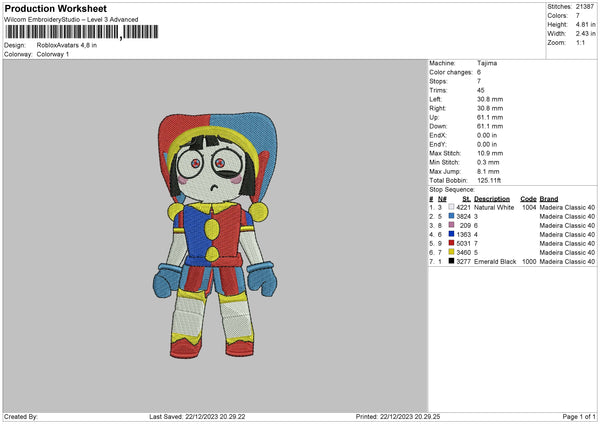Select Emerald Black description in row 7
This screenshot has height=424, width=600.
(x=495, y=261)
